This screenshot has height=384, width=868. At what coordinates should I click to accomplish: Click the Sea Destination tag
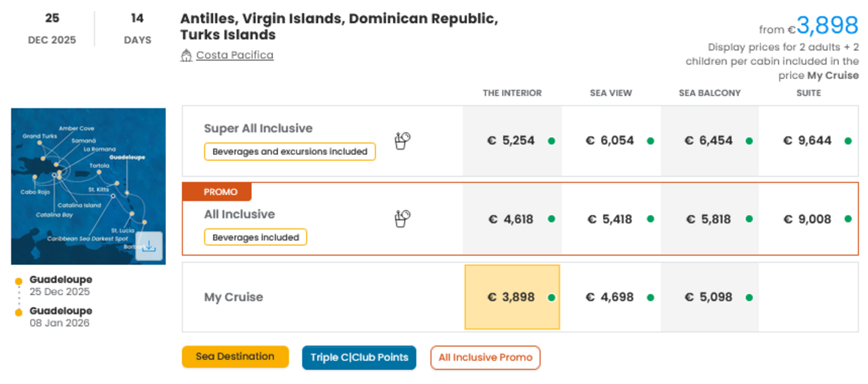(x=235, y=357)
